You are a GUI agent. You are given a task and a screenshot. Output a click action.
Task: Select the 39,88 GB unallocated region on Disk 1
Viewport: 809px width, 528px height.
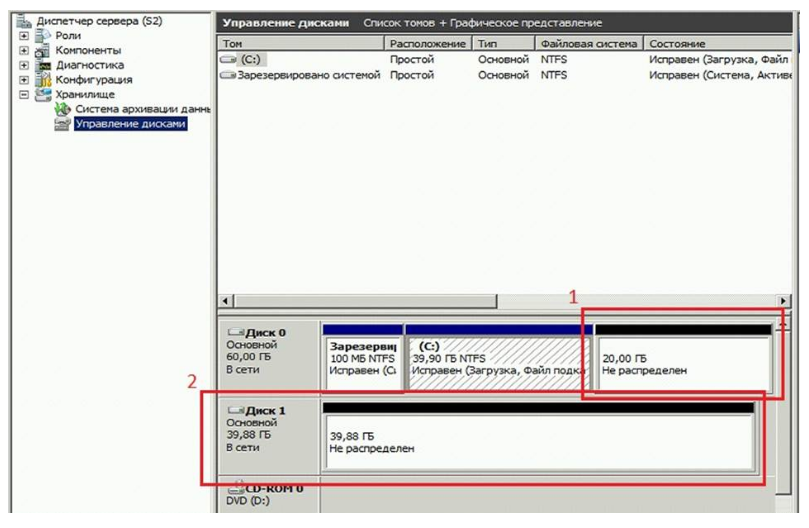[538, 442]
